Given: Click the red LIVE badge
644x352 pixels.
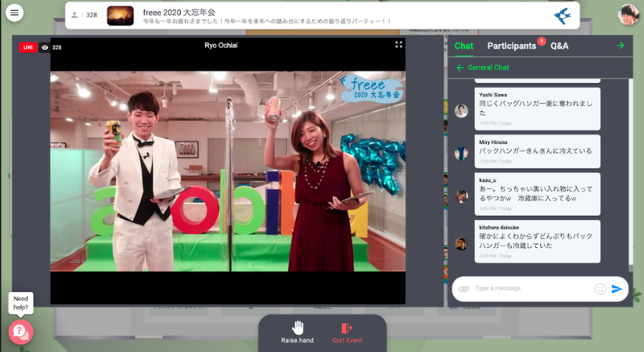Looking at the screenshot, I should (28, 47).
